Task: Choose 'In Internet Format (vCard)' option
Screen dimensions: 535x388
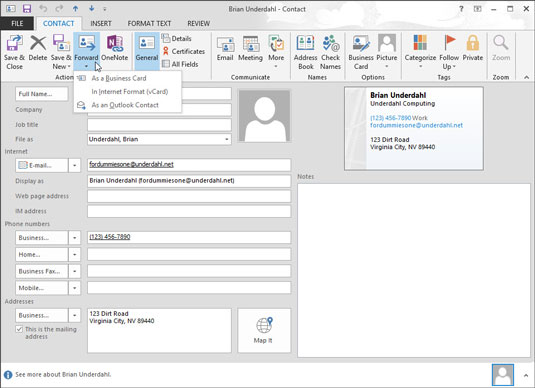Action: point(127,91)
